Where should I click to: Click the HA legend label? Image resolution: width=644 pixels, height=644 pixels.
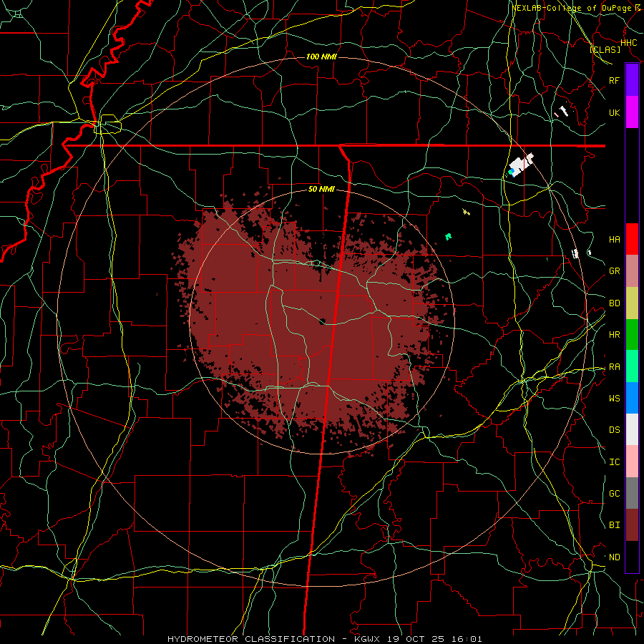click(x=614, y=239)
